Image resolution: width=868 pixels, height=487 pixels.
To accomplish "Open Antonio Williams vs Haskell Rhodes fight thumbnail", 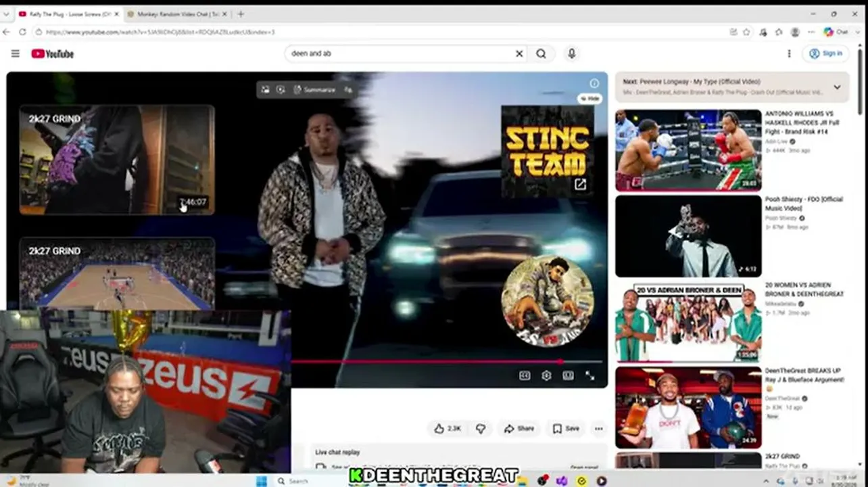I will (x=688, y=150).
